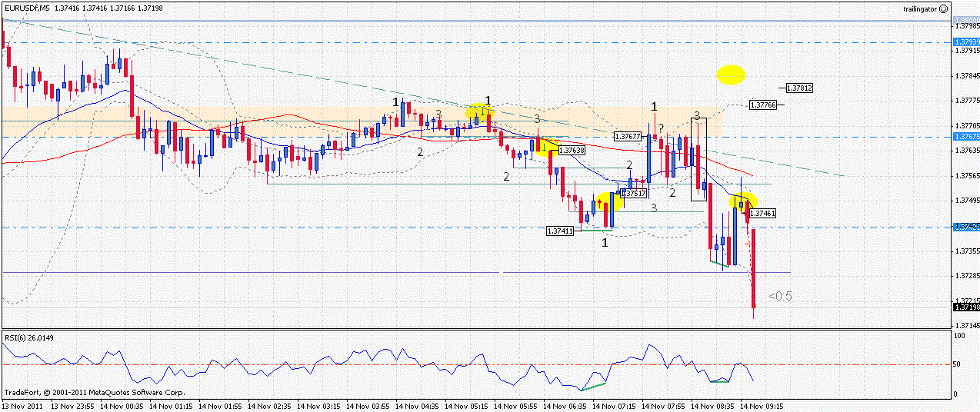The height and width of the screenshot is (412, 980).
Task: Select the yellow ellipse beside the 1.37638 label
Action: click(547, 147)
